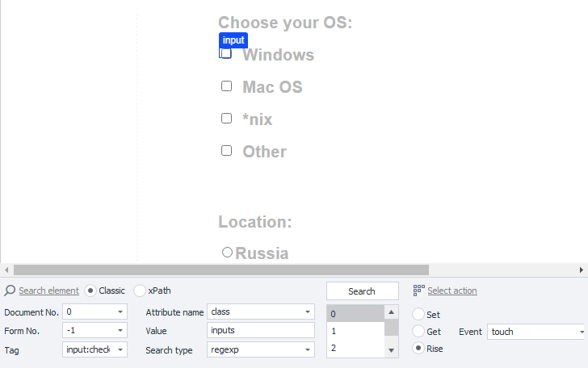Select the Russia radio button

(227, 253)
